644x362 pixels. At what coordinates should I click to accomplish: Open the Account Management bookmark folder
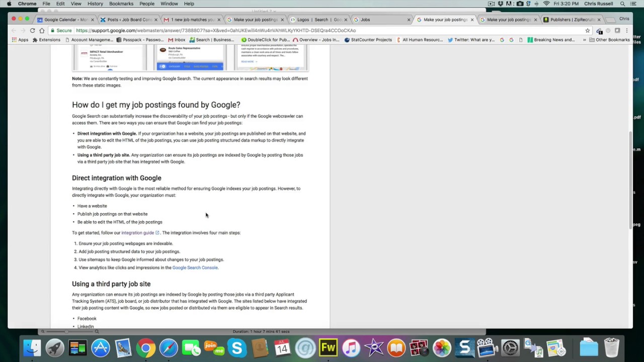pyautogui.click(x=89, y=40)
